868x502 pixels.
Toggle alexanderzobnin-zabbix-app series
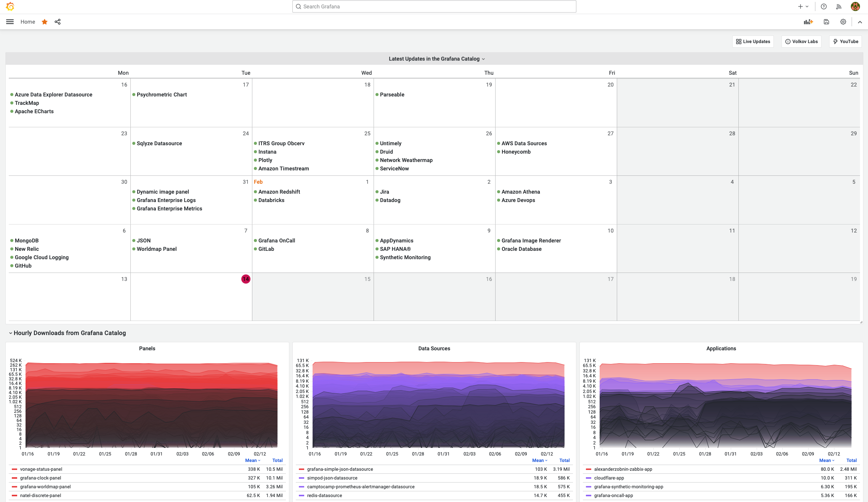623,469
